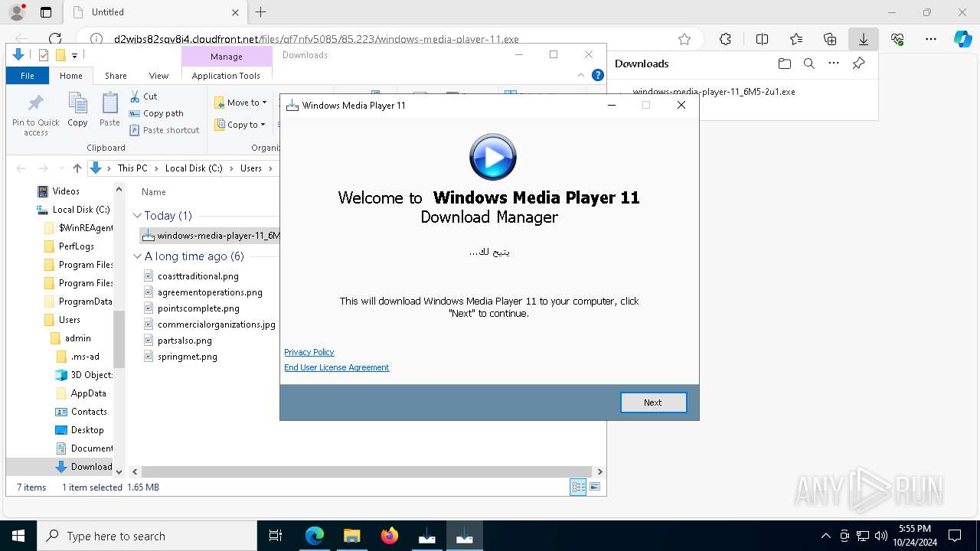The height and width of the screenshot is (551, 980).
Task: Click Local Disk (C:) in the breadcrumb
Action: pyautogui.click(x=194, y=168)
